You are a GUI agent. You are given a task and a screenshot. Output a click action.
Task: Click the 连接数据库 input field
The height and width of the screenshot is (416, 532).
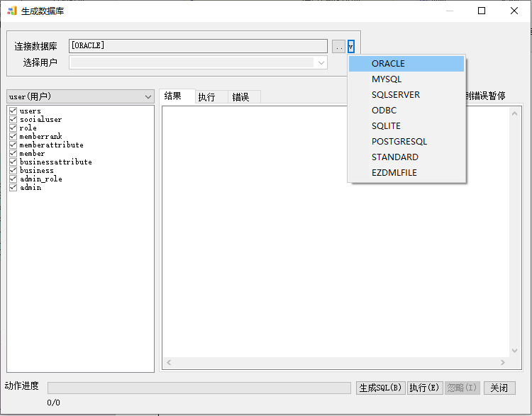click(198, 46)
